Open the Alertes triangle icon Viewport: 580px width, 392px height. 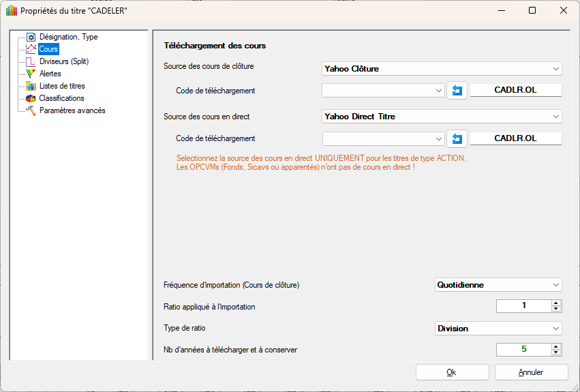[x=31, y=74]
